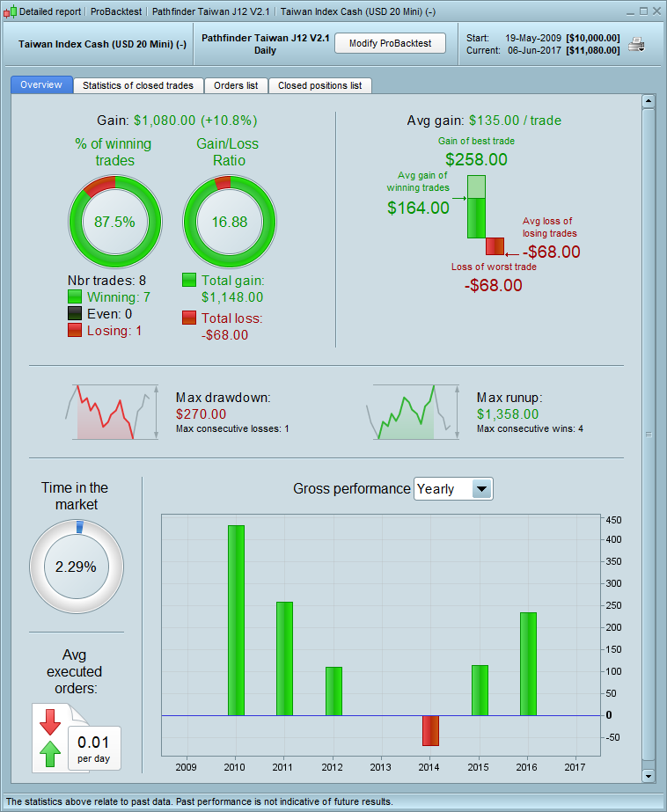The width and height of the screenshot is (667, 812).
Task: Click the green up arrow order icon
Action: point(50,753)
